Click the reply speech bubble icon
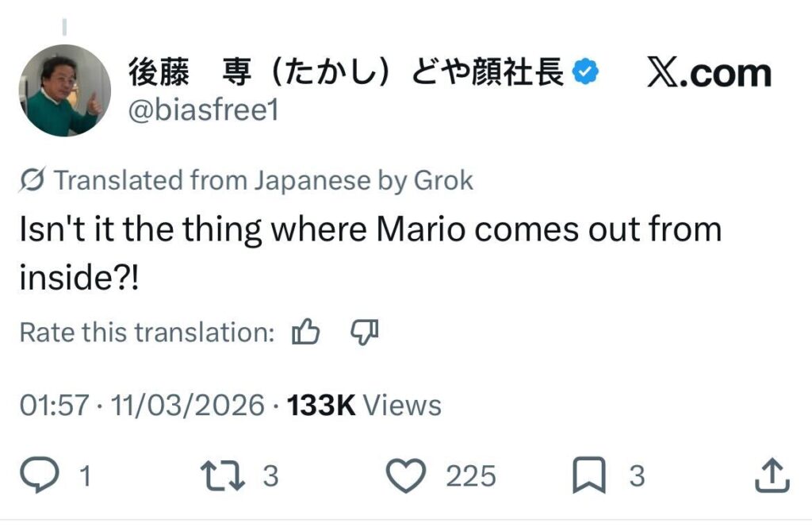This screenshot has width=812, height=527. point(41,475)
